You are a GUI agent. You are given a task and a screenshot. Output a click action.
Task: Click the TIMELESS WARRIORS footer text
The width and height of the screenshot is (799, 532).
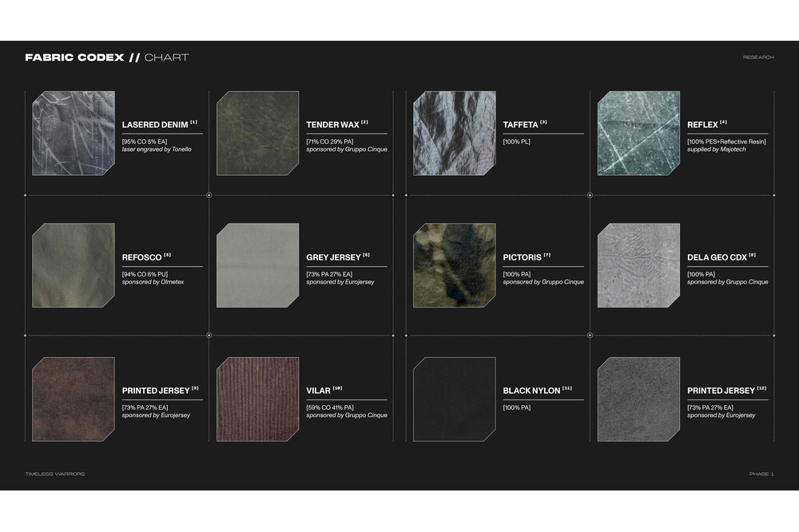pos(55,474)
